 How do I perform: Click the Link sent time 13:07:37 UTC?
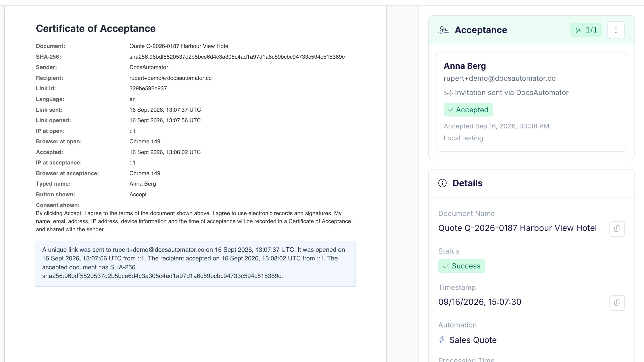click(165, 110)
